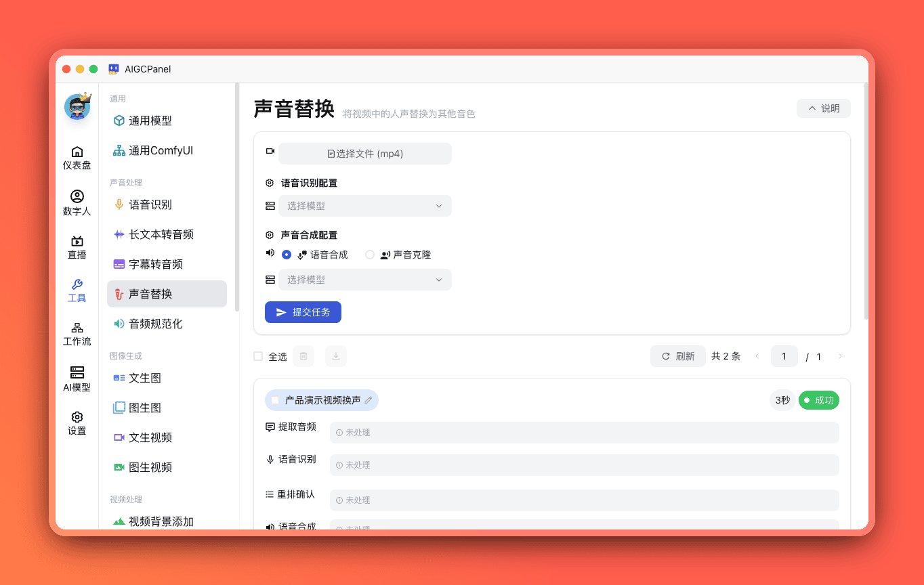Go to the next page arrow

pos(840,356)
